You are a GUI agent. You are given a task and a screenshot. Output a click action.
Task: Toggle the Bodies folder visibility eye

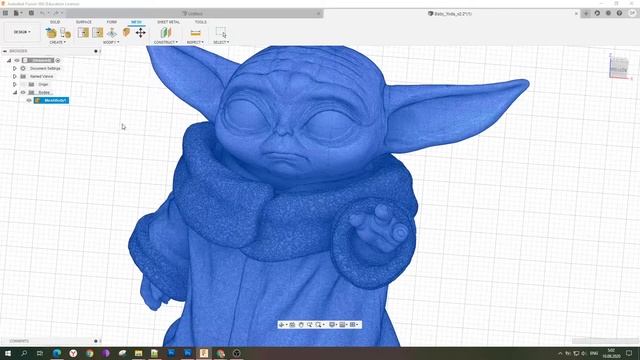click(x=23, y=93)
